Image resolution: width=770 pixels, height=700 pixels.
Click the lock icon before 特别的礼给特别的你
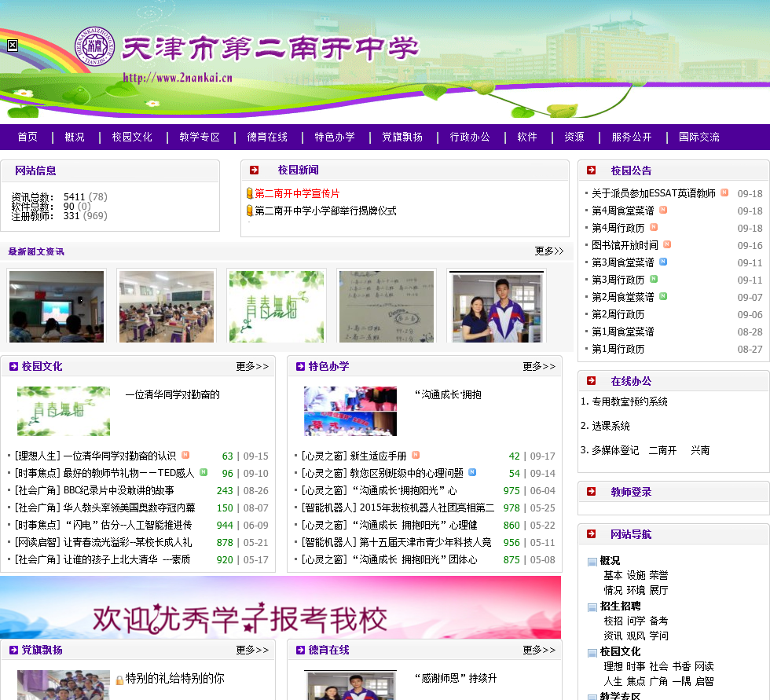[119, 680]
